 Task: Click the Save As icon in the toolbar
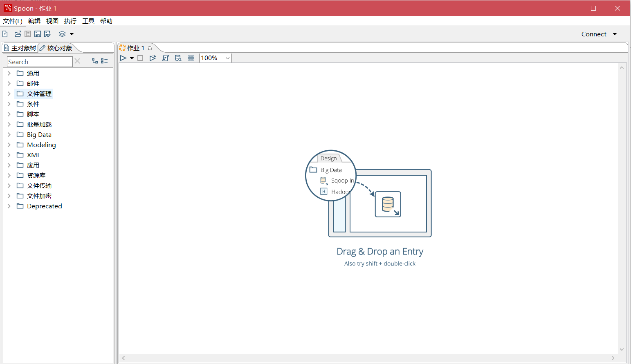[47, 34]
